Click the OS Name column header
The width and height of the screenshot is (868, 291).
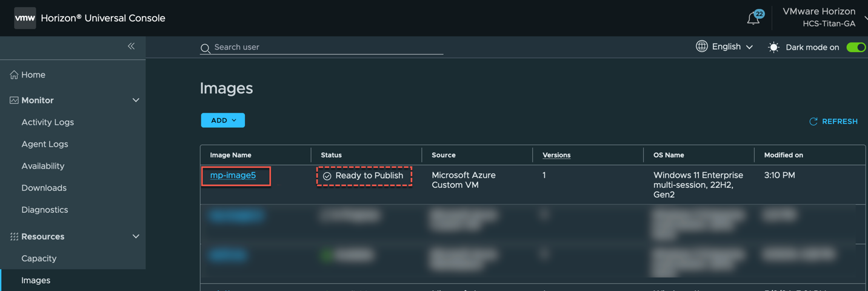(x=669, y=155)
